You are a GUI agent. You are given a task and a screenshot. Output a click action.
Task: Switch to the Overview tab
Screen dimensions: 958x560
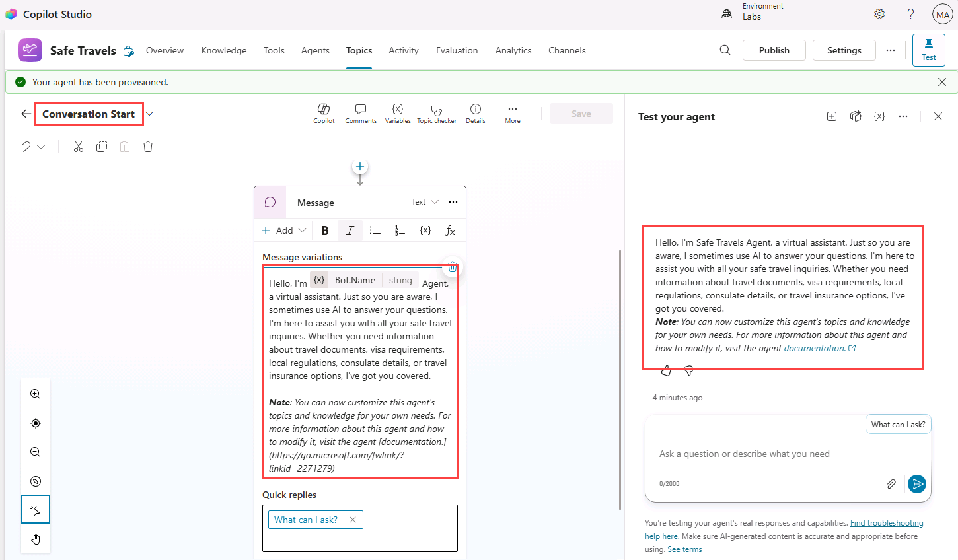(165, 50)
